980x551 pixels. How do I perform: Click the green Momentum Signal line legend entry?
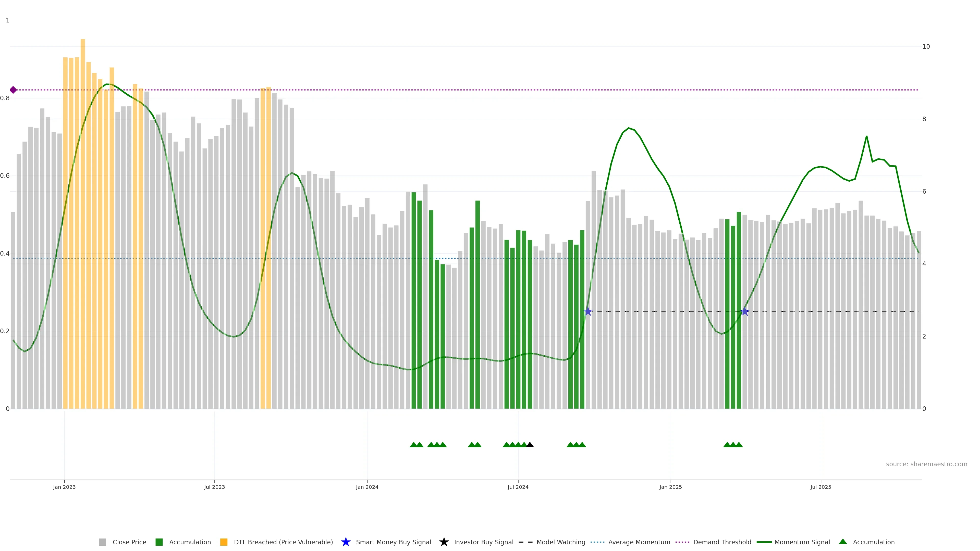[x=764, y=542]
